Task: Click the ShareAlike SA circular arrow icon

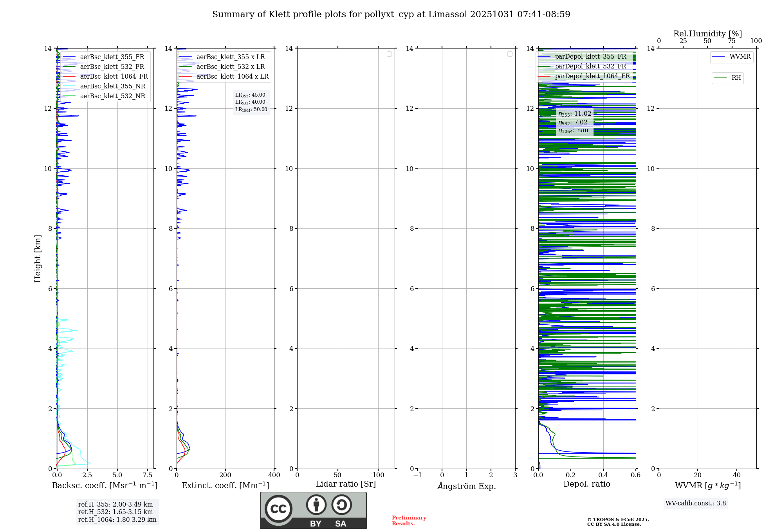Action: coord(341,505)
